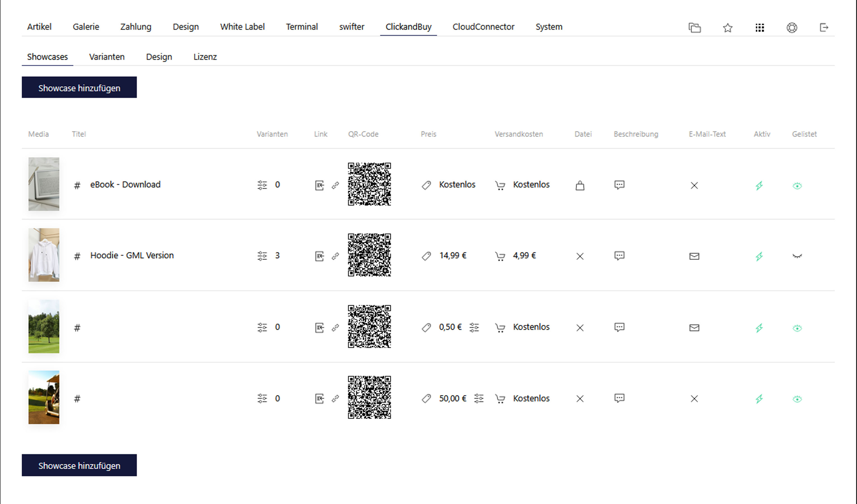Open the apps grid icon

point(760,27)
